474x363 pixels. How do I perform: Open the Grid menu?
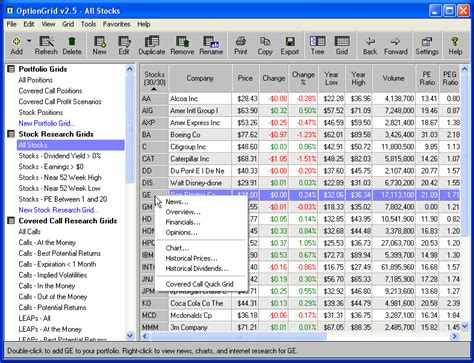click(x=68, y=24)
